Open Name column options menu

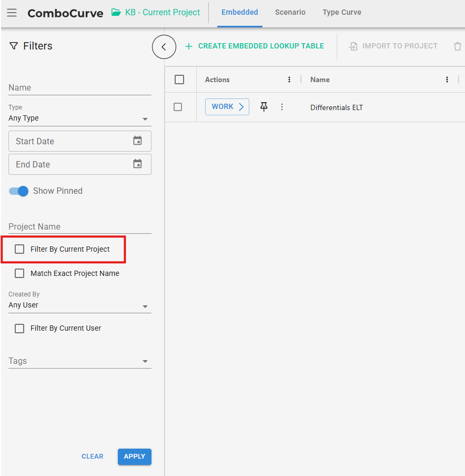[447, 80]
